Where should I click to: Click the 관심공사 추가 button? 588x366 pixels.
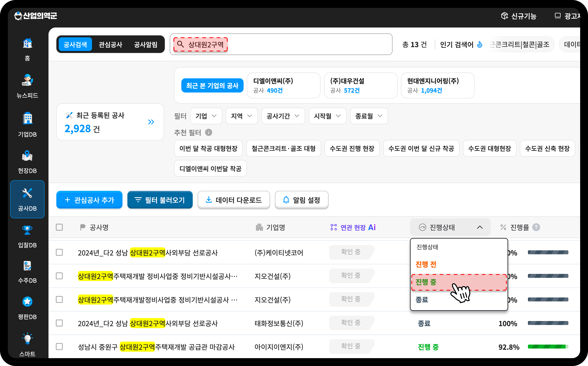(x=89, y=200)
